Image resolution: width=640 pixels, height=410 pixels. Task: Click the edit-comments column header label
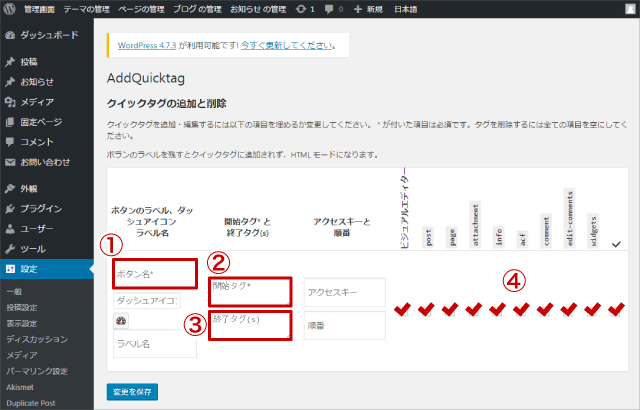(570, 218)
